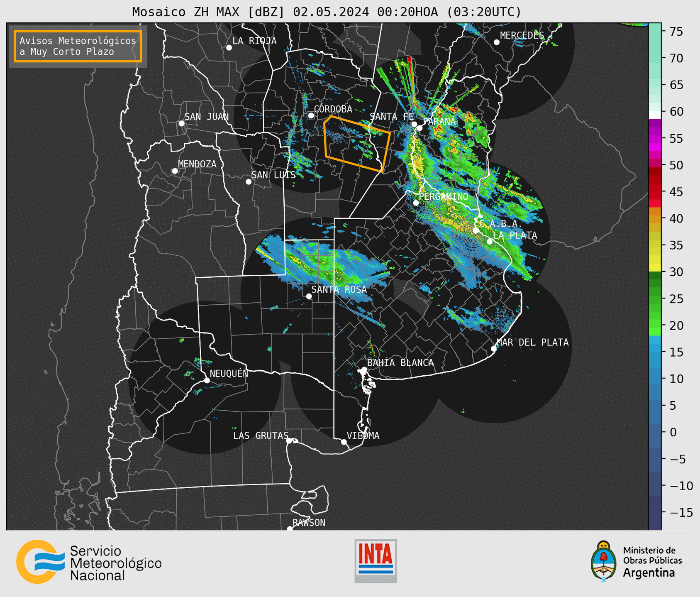Image resolution: width=700 pixels, height=597 pixels.
Task: Click the white dot marking La Plata
Action: click(x=490, y=242)
